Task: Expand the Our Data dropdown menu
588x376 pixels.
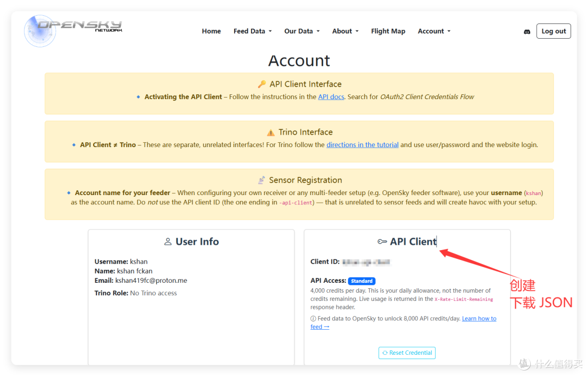Action: 302,31
